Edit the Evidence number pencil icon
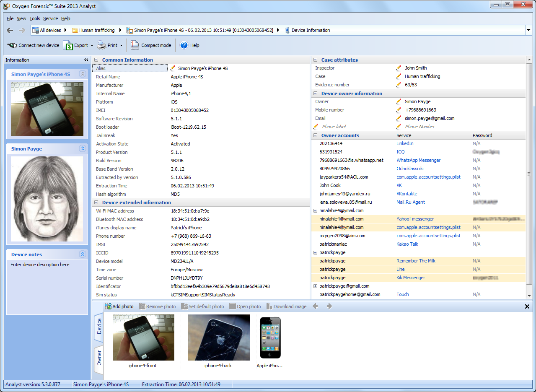Screen dimensions: 536x392 tap(399, 85)
